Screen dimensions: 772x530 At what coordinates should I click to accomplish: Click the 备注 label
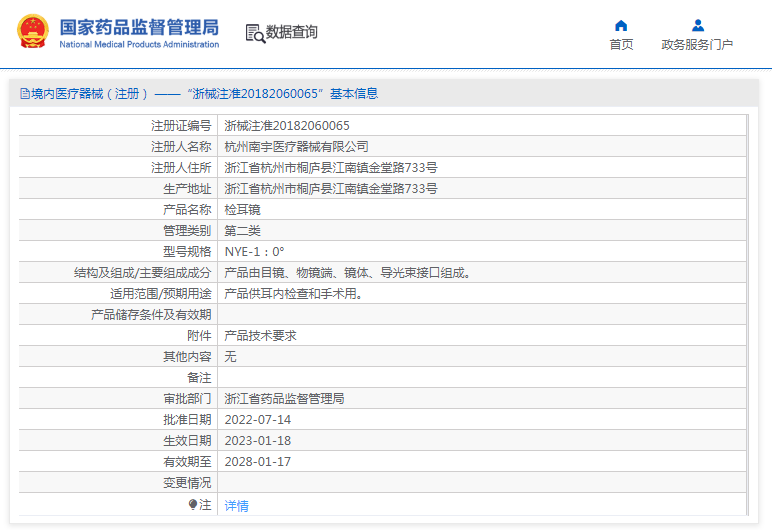(199, 378)
